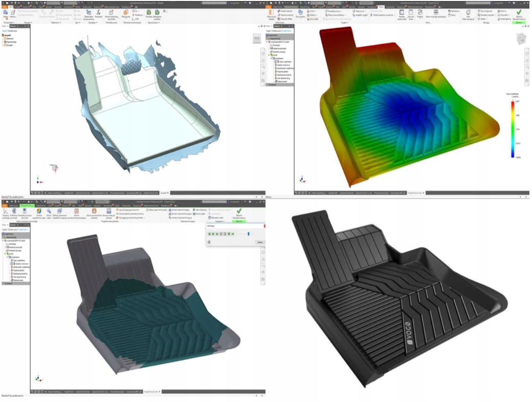Viewport: 532px width, 402px height.
Task: Expand the Początek folder in assembly tree
Action: tap(4, 46)
